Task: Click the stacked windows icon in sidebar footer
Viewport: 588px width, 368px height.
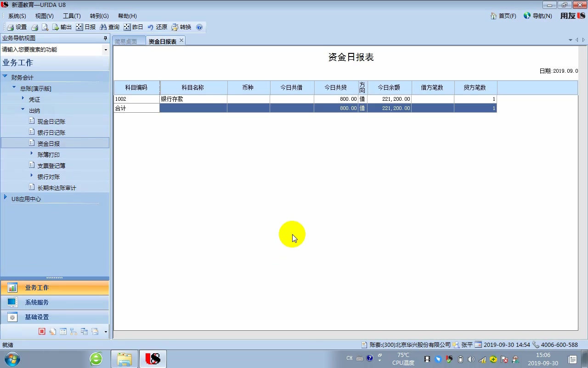Action: [84, 331]
